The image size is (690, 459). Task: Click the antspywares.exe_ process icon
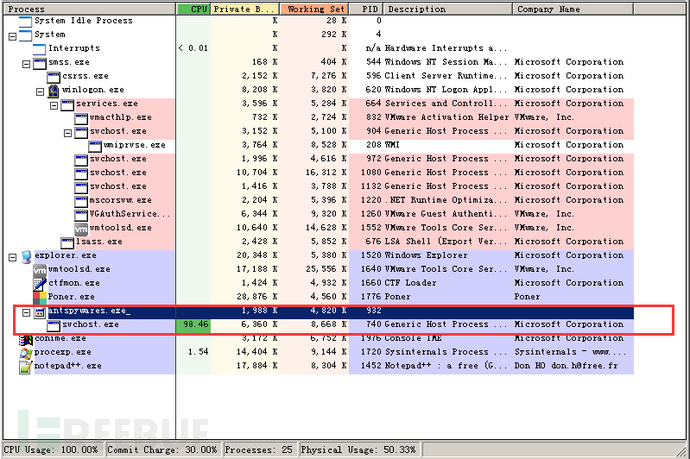coord(40,312)
